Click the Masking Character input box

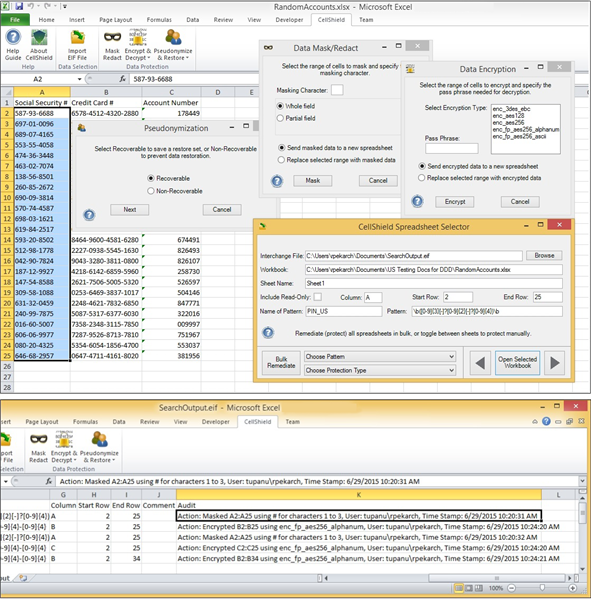pos(337,90)
